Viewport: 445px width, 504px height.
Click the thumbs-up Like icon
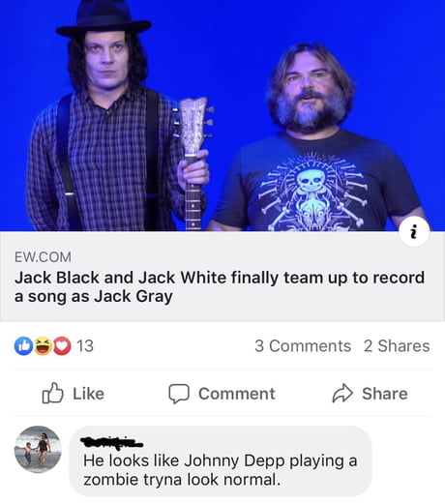coord(52,393)
